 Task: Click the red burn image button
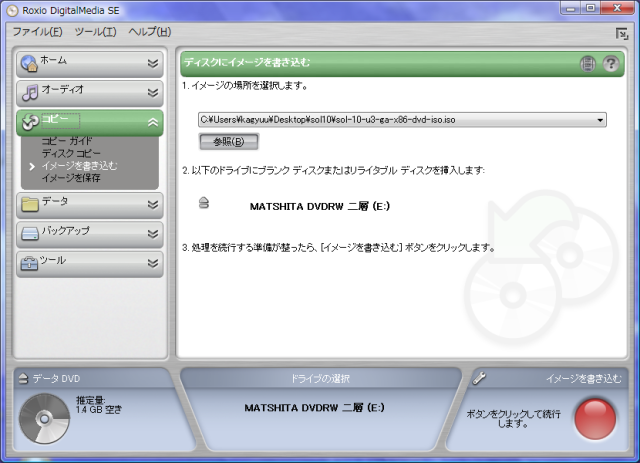[x=596, y=418]
